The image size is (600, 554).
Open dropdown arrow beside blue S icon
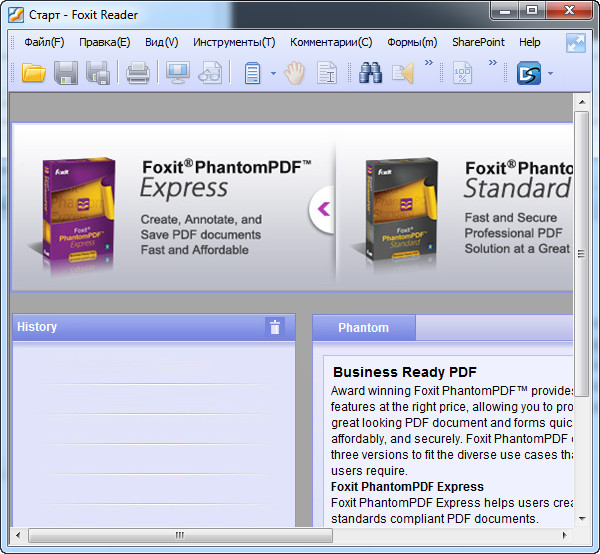(550, 74)
